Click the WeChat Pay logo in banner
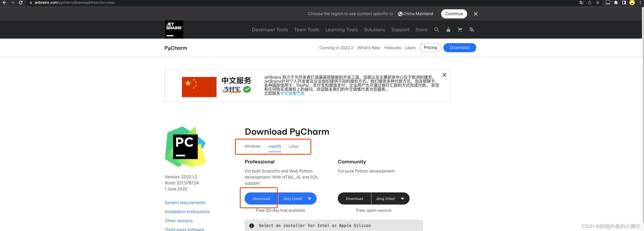The height and width of the screenshot is (231, 644). pyautogui.click(x=247, y=90)
